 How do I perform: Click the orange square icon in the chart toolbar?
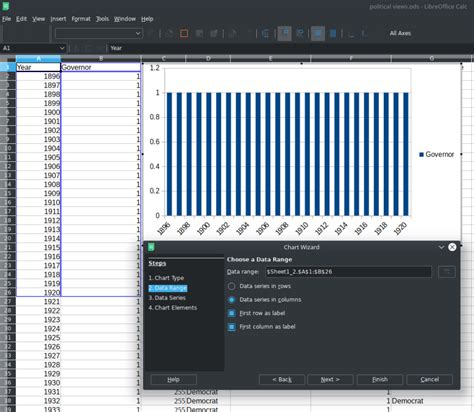click(x=184, y=33)
